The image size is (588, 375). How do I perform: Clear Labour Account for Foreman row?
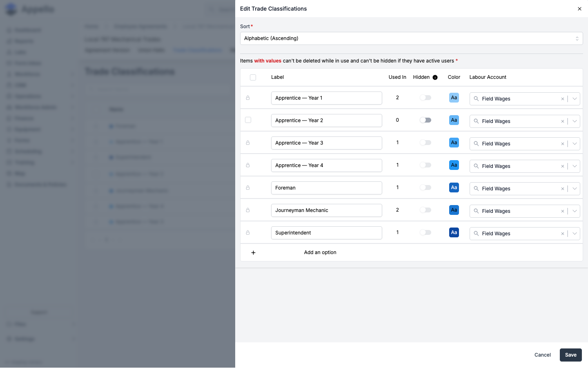pyautogui.click(x=563, y=189)
